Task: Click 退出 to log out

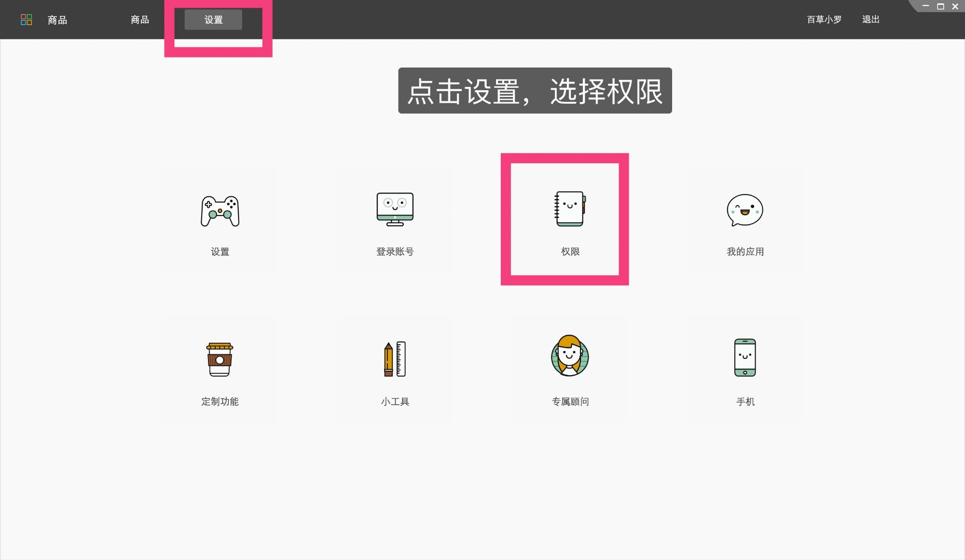Action: point(870,20)
